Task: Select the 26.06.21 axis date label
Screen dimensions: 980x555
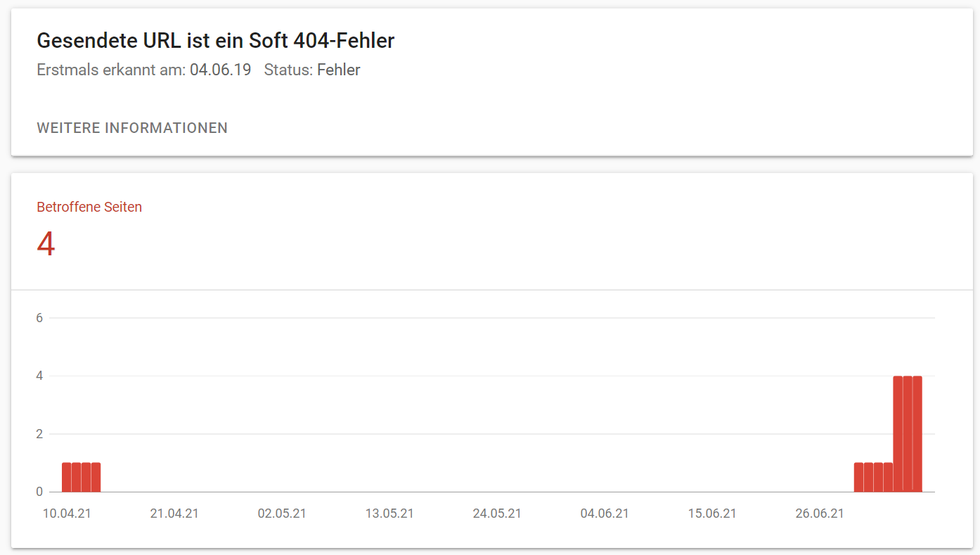Action: [x=819, y=513]
